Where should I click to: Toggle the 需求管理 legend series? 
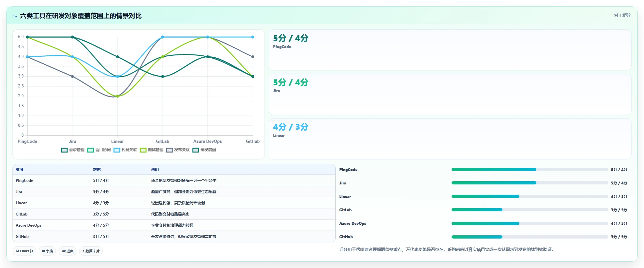[x=73, y=150]
